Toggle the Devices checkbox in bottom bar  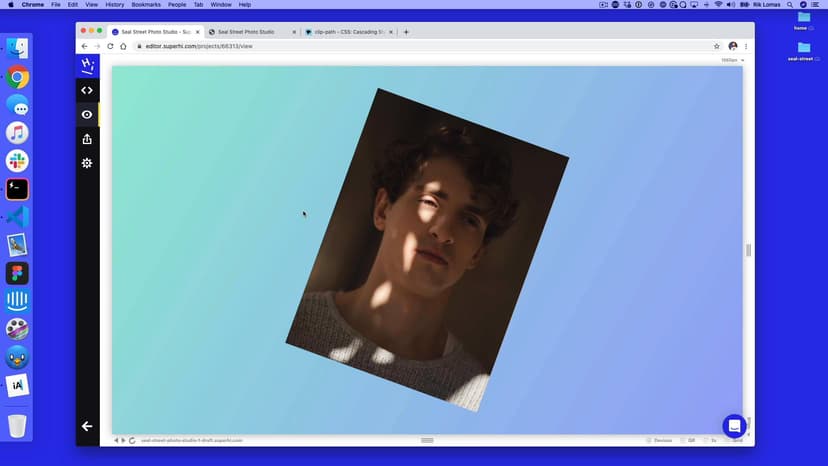click(x=649, y=440)
